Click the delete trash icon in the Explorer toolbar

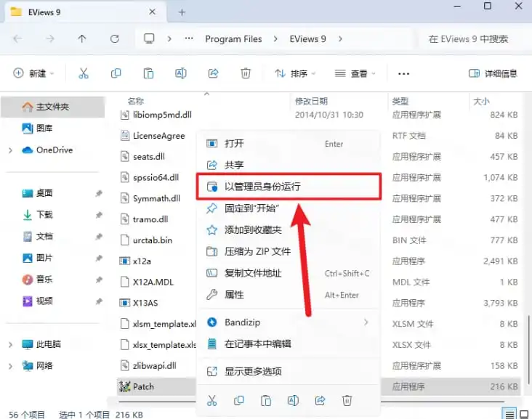(246, 73)
